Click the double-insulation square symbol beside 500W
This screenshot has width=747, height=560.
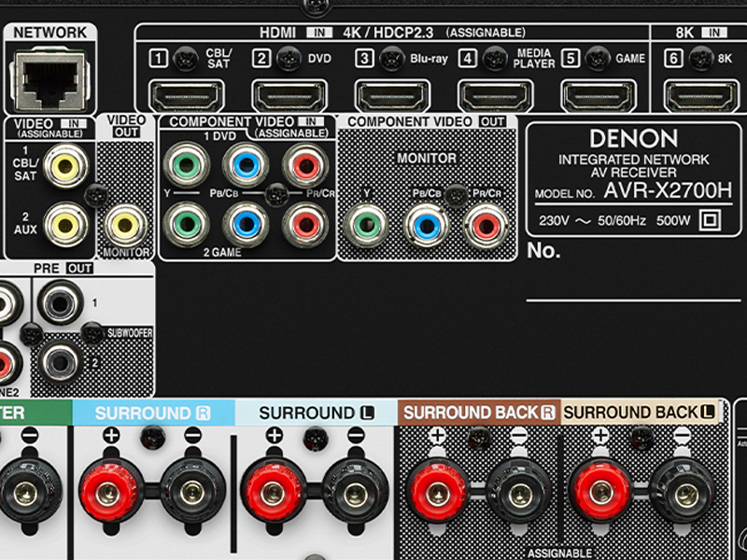tap(710, 220)
